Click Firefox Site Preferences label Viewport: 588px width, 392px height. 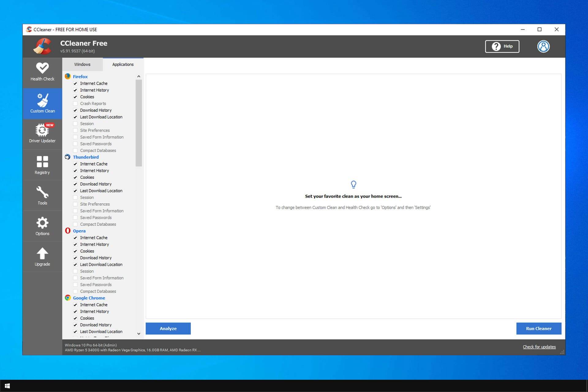(95, 130)
